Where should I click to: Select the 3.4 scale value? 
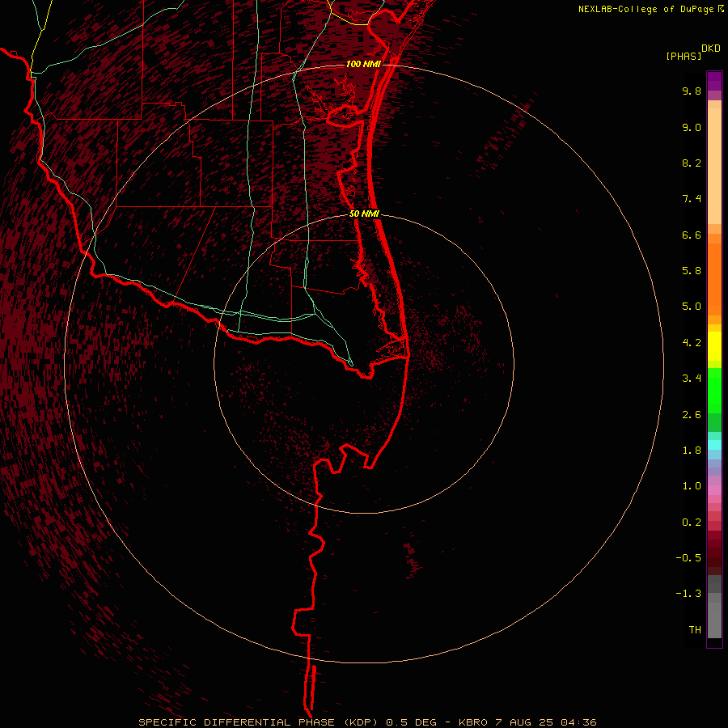click(x=692, y=378)
